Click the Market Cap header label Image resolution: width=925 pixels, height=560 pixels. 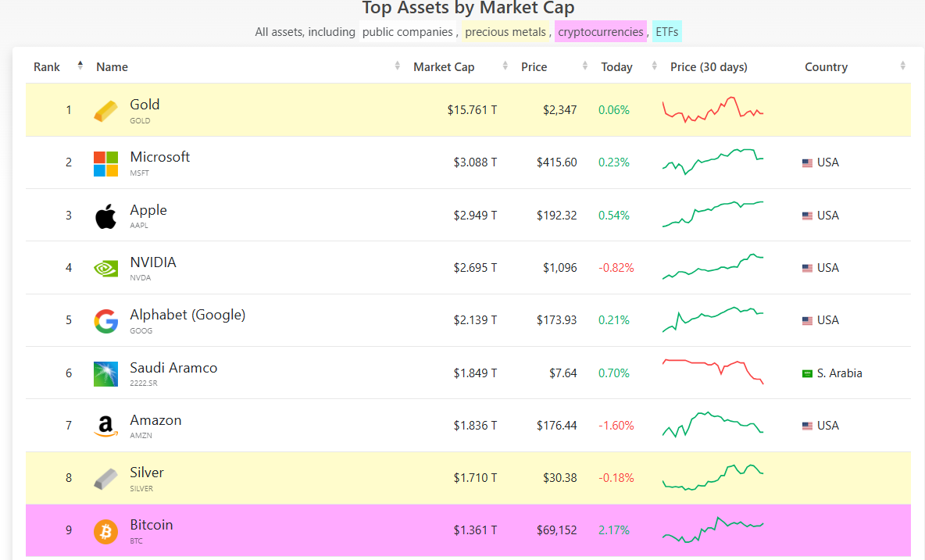click(444, 67)
